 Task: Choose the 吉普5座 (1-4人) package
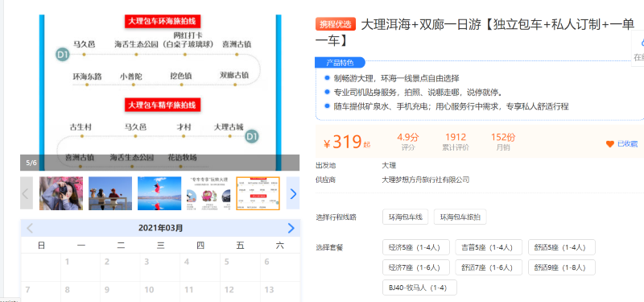pos(489,247)
